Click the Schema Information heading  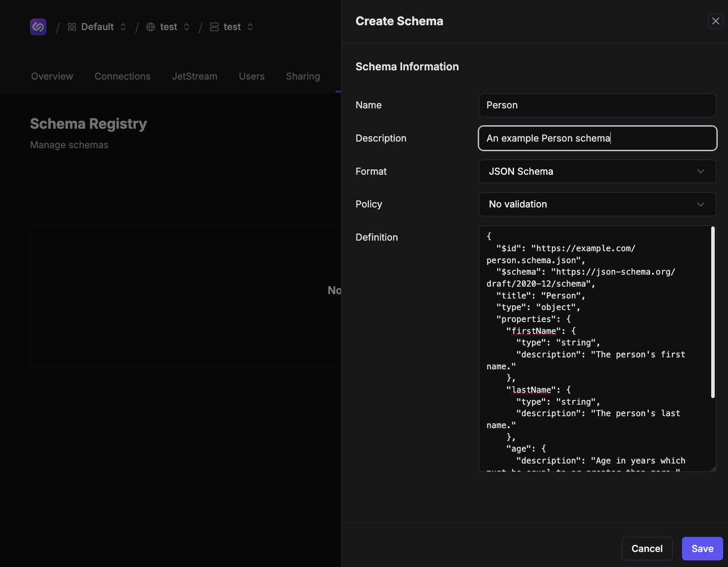tap(407, 67)
